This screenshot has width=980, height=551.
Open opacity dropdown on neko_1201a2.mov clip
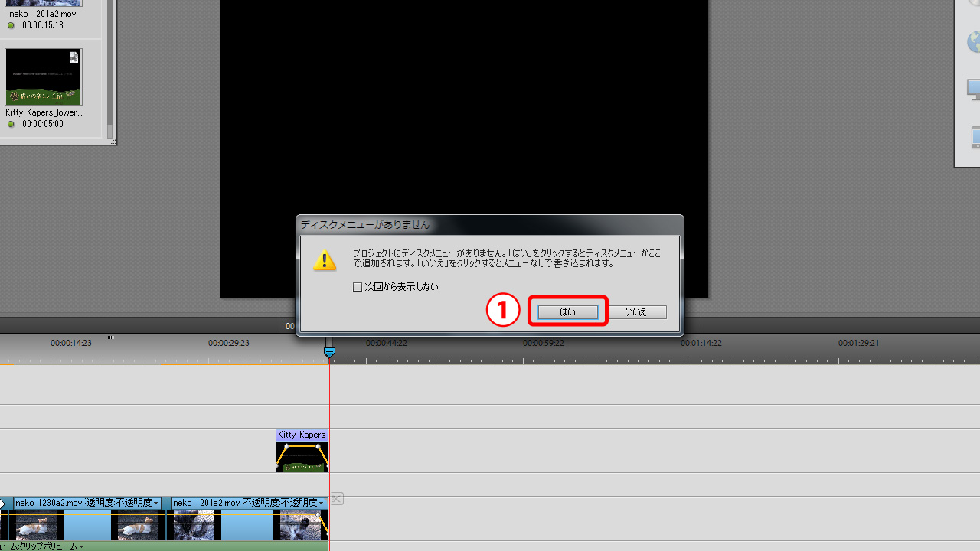[322, 503]
